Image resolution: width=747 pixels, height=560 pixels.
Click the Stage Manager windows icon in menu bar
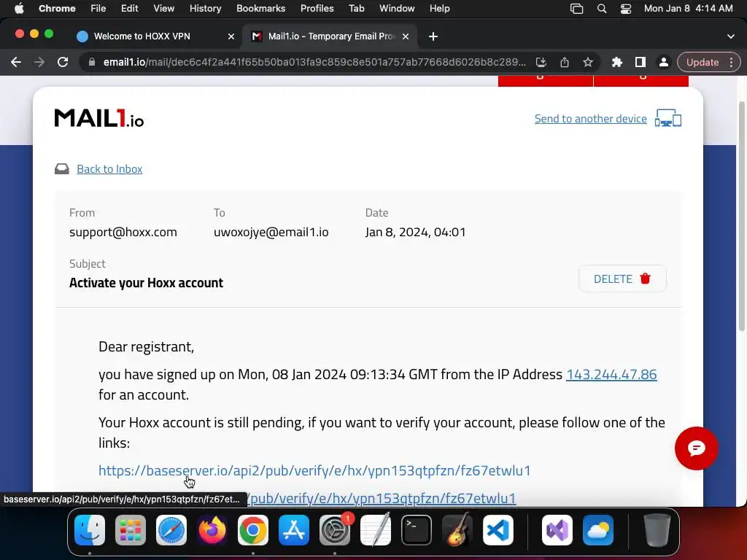[577, 9]
